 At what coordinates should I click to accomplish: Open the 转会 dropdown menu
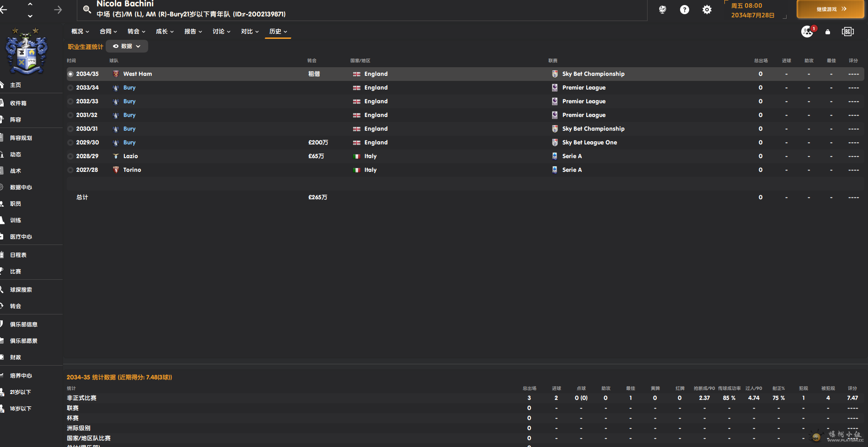point(136,32)
